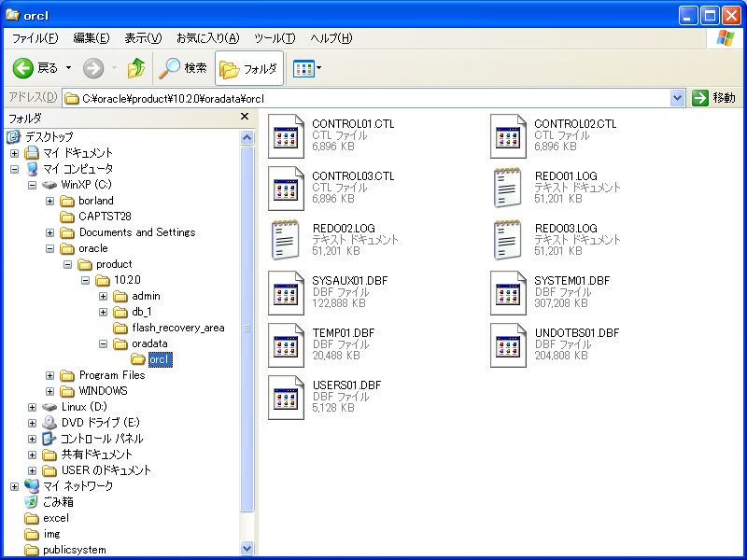Toggle the フォルダ folders pane button
Viewport: 747px width, 560px height.
pyautogui.click(x=248, y=68)
